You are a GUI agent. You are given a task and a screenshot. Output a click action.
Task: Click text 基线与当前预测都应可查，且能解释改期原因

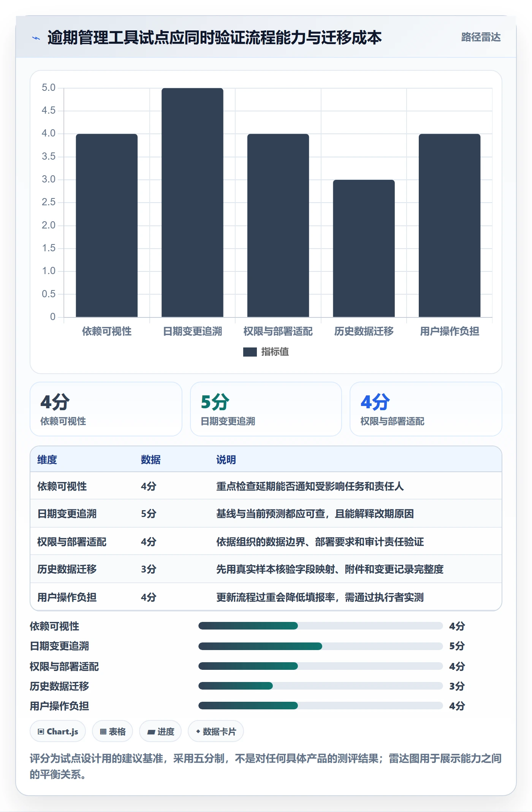[x=315, y=514]
